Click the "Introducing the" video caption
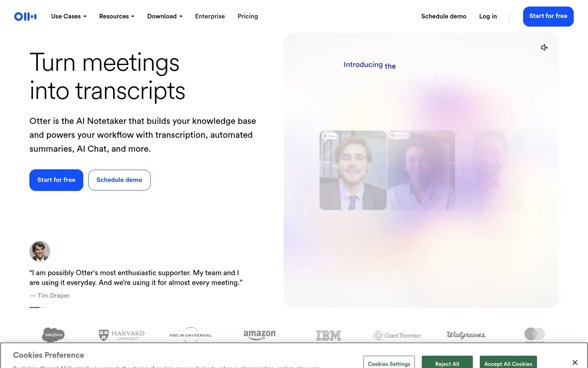The width and height of the screenshot is (588, 368). coord(370,65)
